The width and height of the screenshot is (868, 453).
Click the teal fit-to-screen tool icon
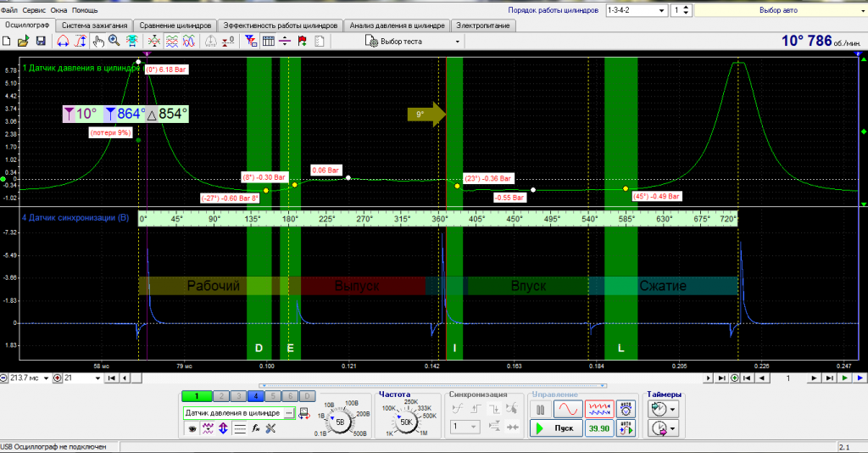click(x=131, y=41)
